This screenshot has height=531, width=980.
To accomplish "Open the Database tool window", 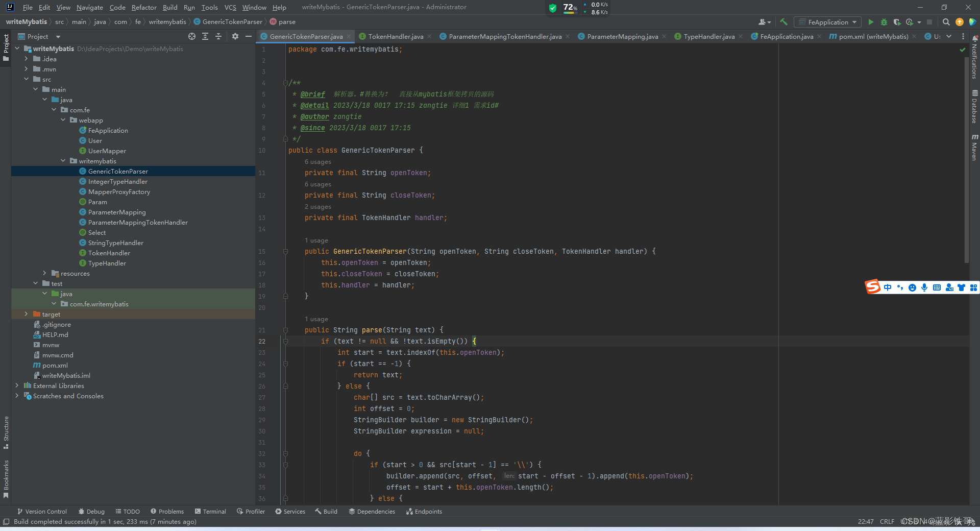I will coord(974,107).
